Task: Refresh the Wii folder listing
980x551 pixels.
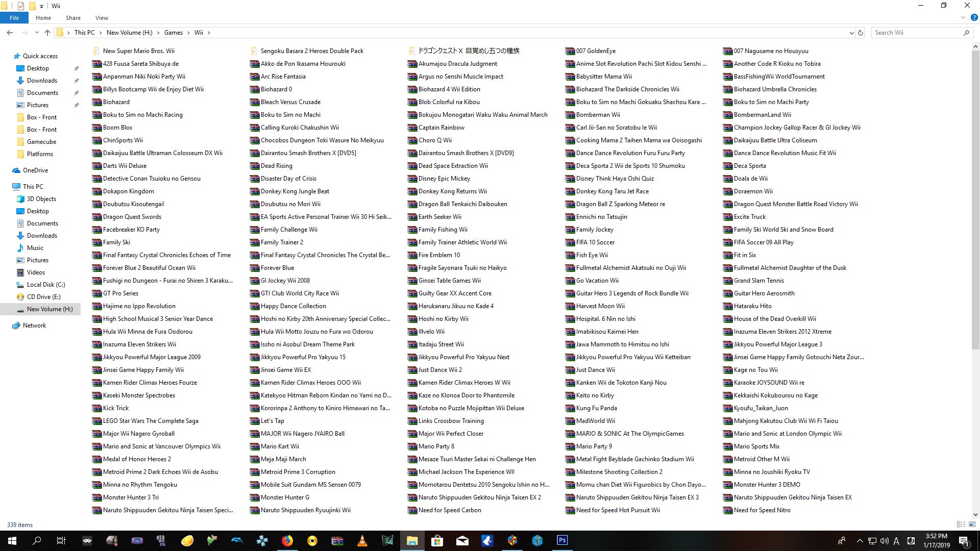Action: pos(861,33)
